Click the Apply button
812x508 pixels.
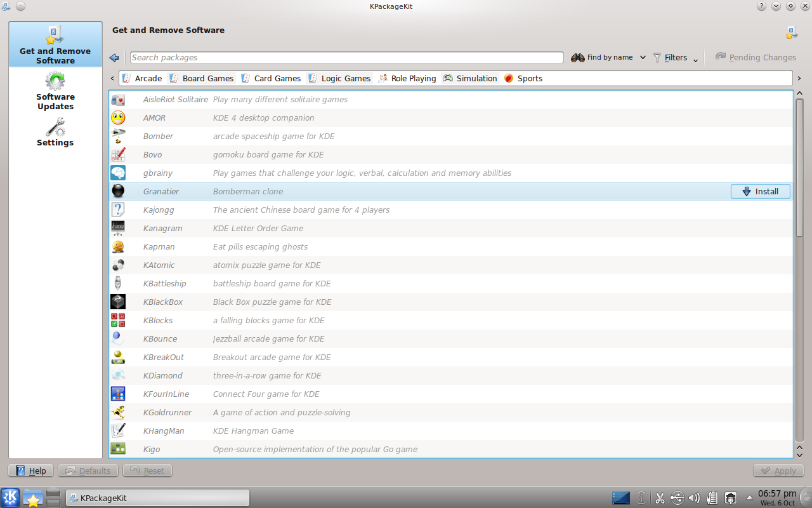pos(778,471)
